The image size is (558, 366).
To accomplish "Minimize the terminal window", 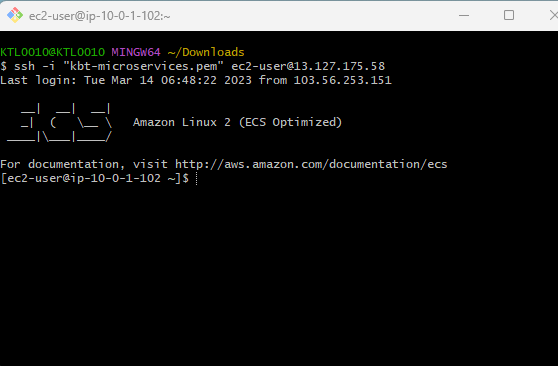I will click(464, 15).
